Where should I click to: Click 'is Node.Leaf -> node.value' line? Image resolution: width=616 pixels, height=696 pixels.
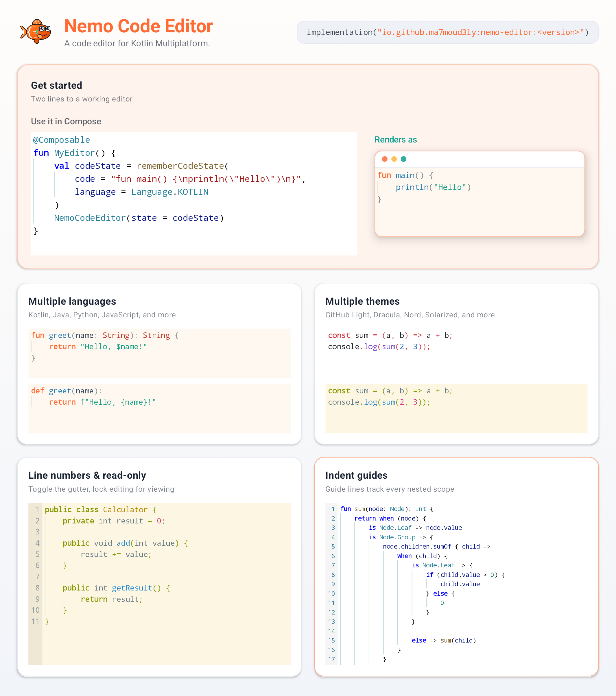click(x=415, y=528)
